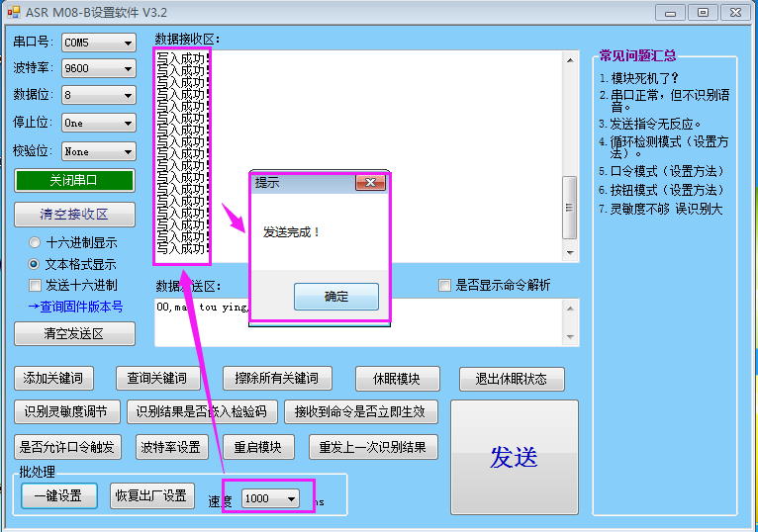Click the 重启模块 button
Screen dimensions: 758x532
tap(258, 447)
